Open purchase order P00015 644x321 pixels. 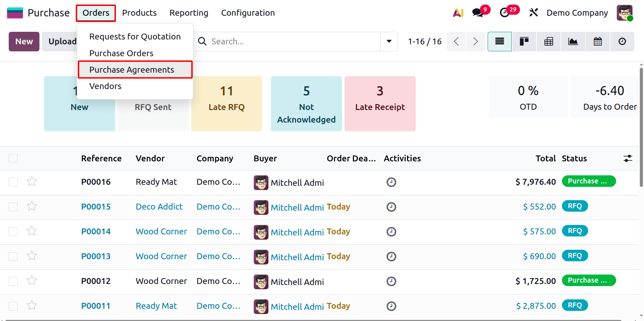pyautogui.click(x=96, y=206)
